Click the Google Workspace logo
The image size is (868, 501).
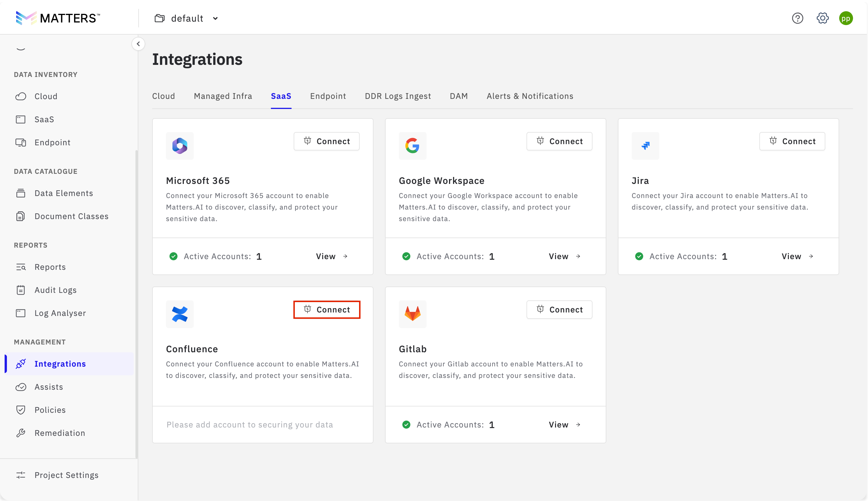[412, 146]
